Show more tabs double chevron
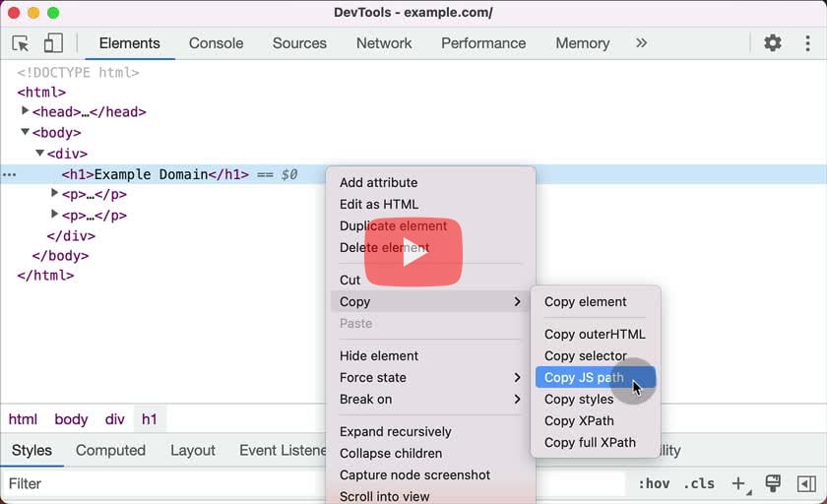This screenshot has height=504, width=827. [641, 42]
